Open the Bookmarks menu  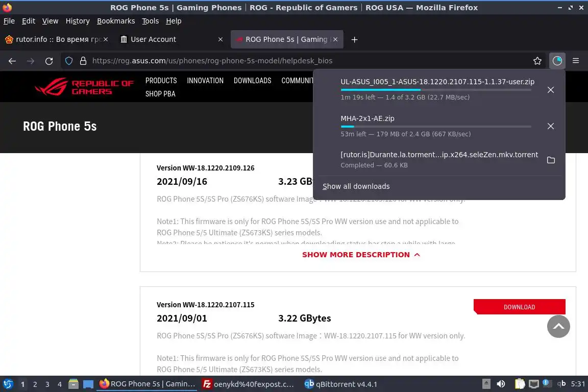(116, 21)
